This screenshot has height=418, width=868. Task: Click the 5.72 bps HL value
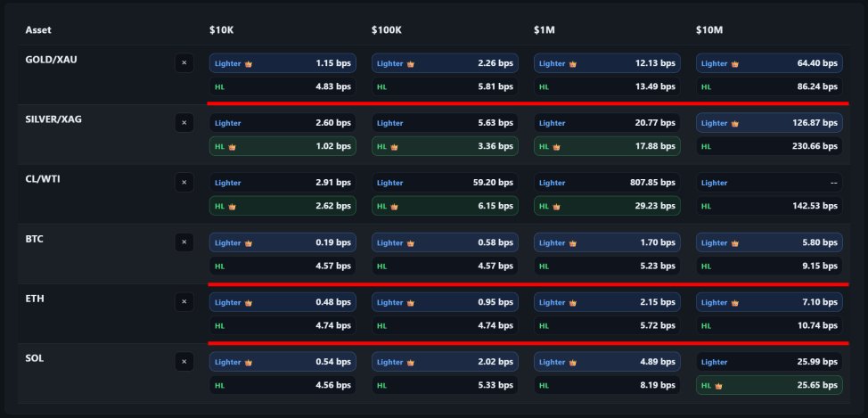point(658,325)
